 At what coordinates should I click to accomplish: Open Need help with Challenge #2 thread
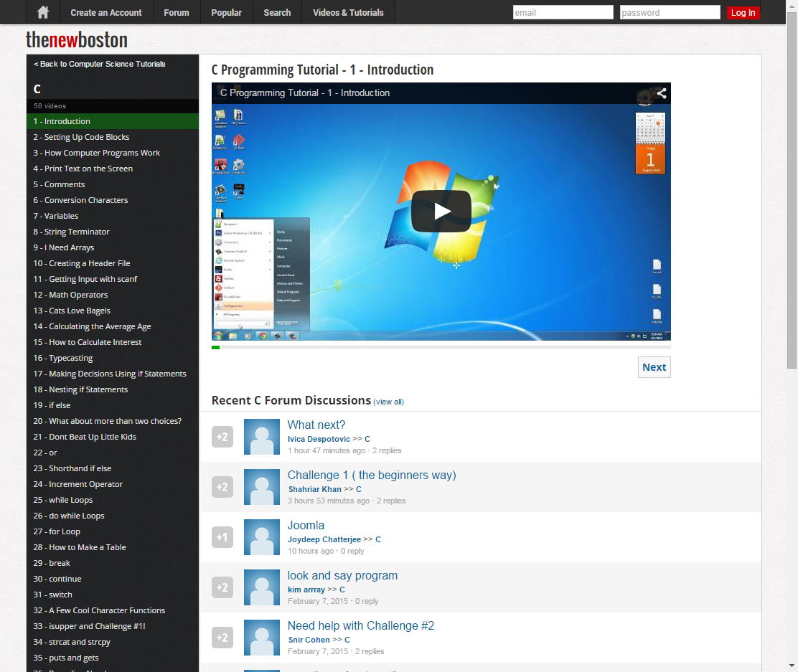point(361,625)
